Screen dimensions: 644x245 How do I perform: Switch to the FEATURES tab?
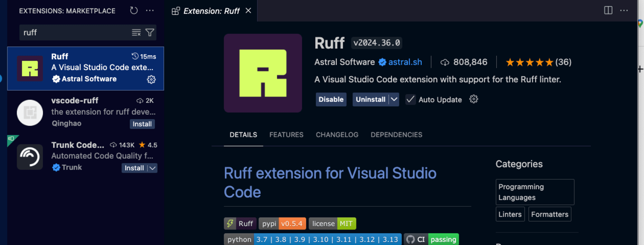tap(286, 135)
